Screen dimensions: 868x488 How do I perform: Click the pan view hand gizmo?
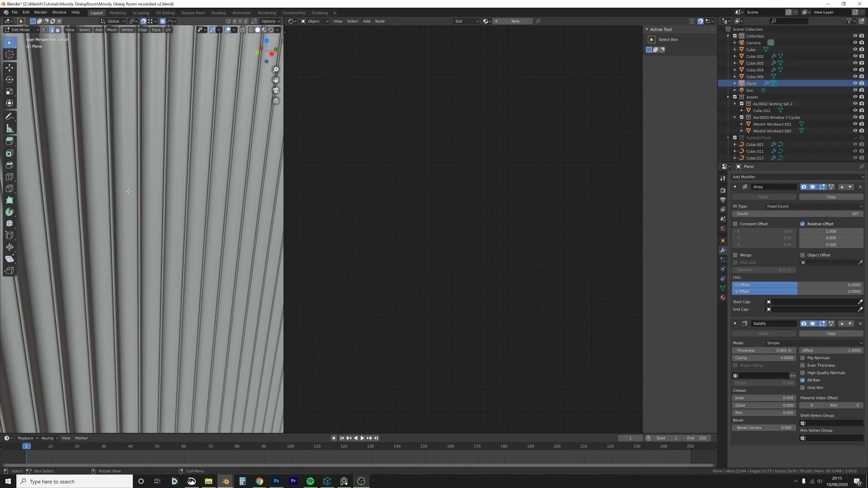(x=276, y=80)
